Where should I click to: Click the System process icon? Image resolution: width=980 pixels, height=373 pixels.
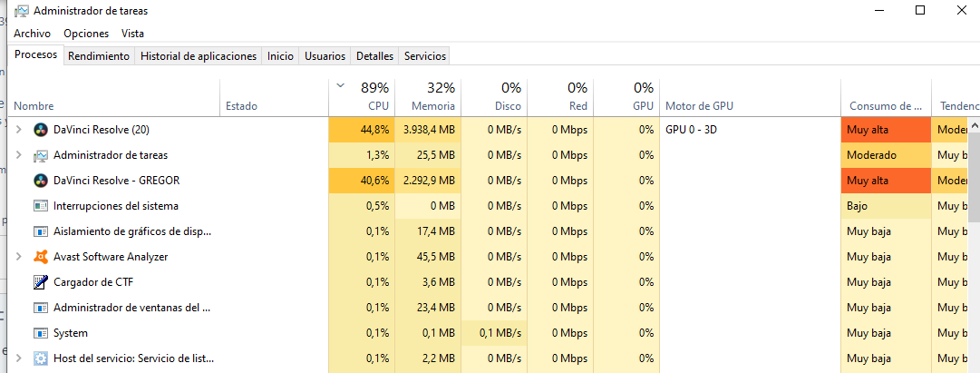point(41,333)
